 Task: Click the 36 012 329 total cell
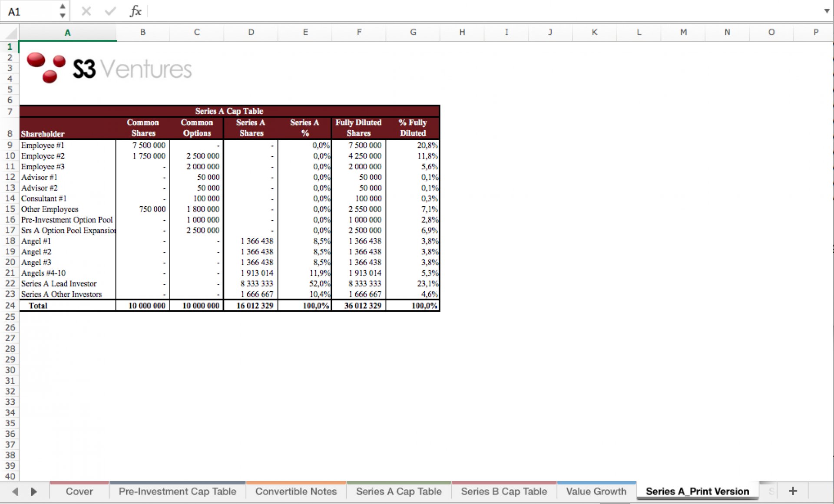(358, 306)
